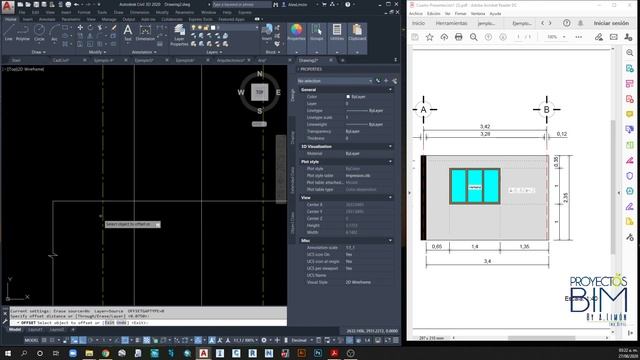Go to Inicio in Acrobat
This screenshot has width=640, height=360.
(418, 23)
